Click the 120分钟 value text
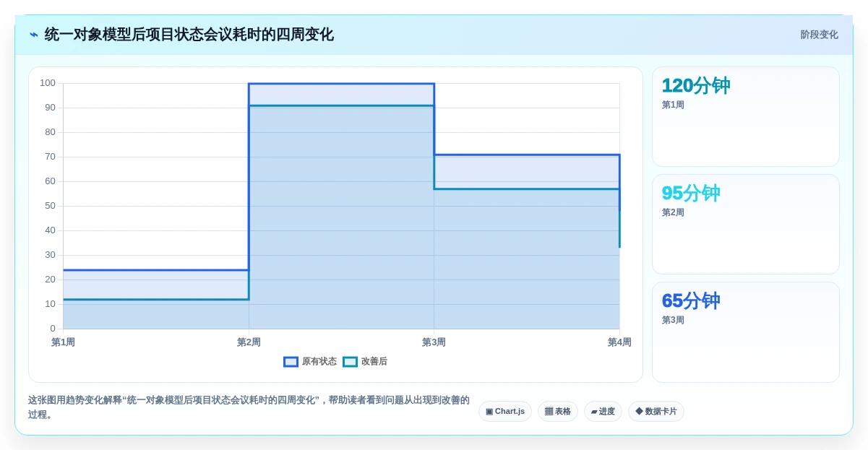The height and width of the screenshot is (450, 868). tap(696, 85)
